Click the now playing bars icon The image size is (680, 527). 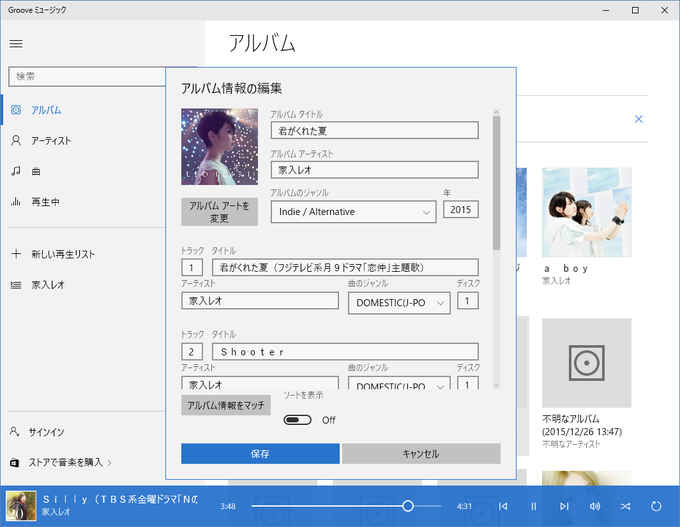16,202
